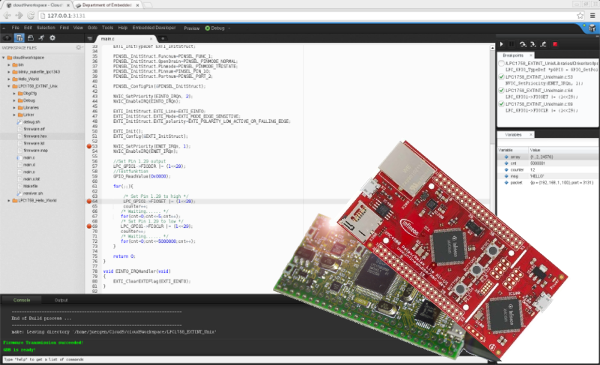Expand the DbgCfg folder arrow

click(15, 93)
